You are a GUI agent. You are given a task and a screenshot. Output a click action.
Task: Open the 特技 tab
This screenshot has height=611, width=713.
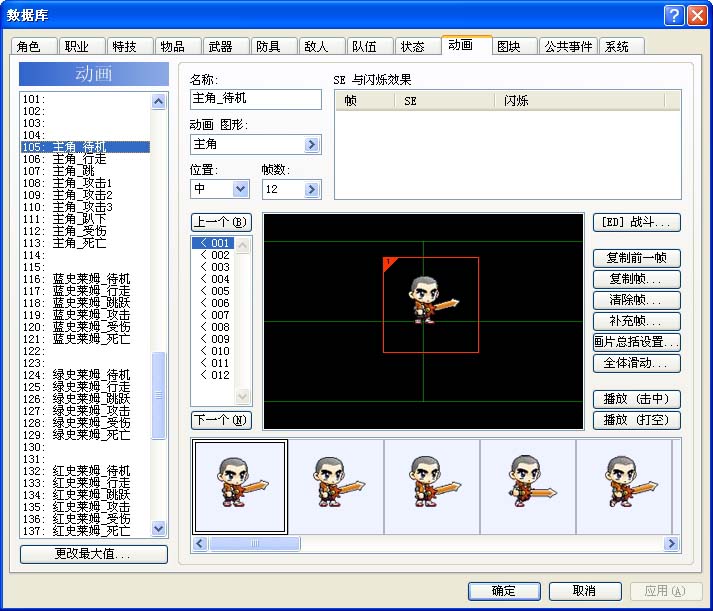pos(130,46)
